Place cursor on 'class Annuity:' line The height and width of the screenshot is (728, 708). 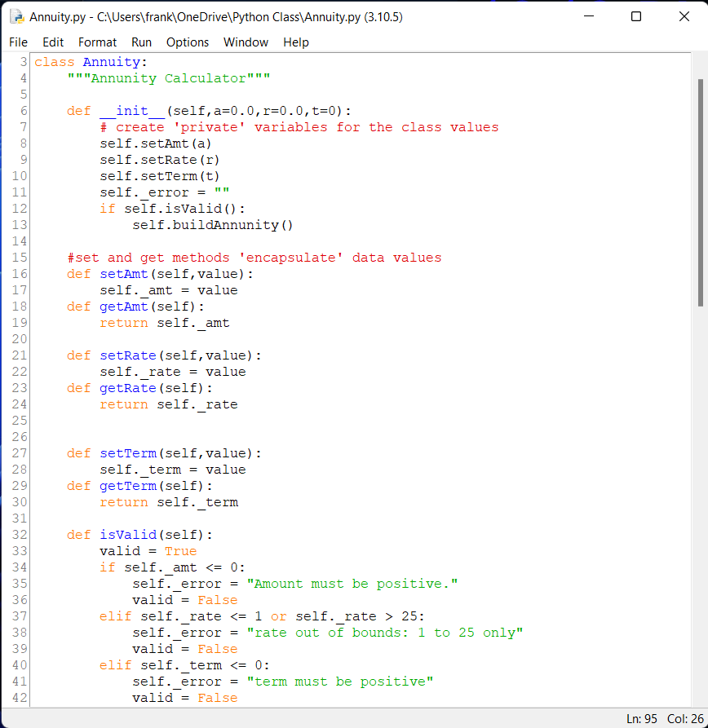pyautogui.click(x=91, y=62)
